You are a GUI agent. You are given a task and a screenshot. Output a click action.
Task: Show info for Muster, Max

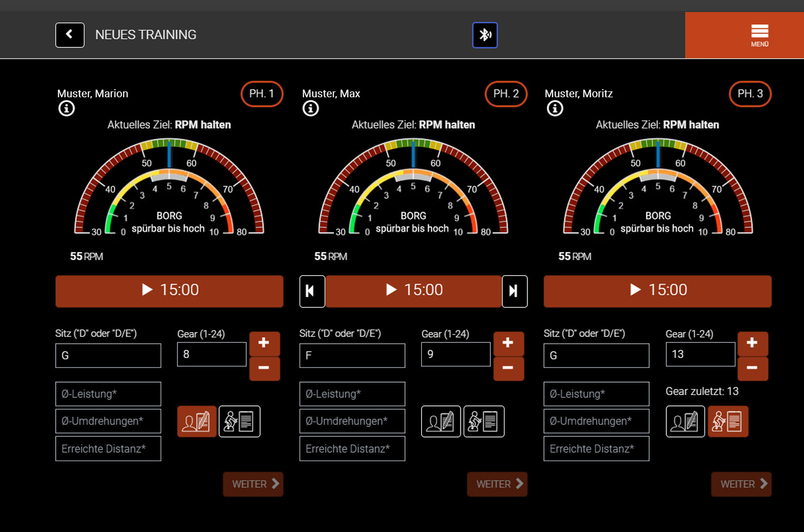(x=311, y=108)
